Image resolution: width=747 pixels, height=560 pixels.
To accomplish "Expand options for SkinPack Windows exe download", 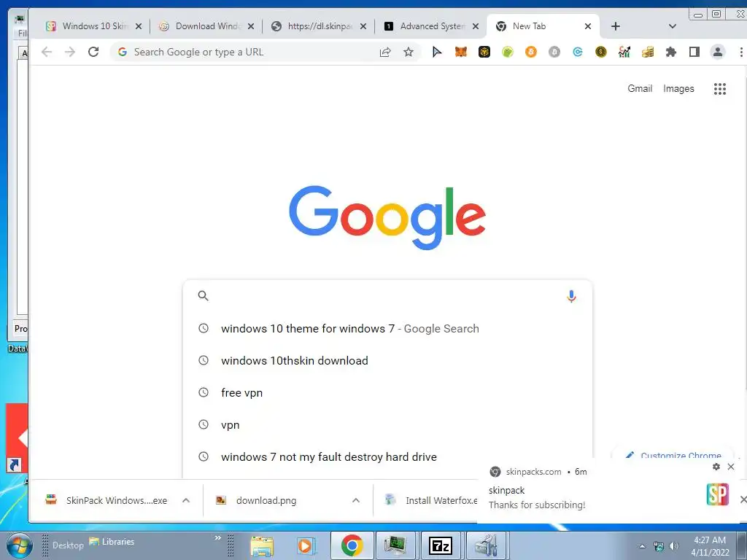I will [186, 500].
